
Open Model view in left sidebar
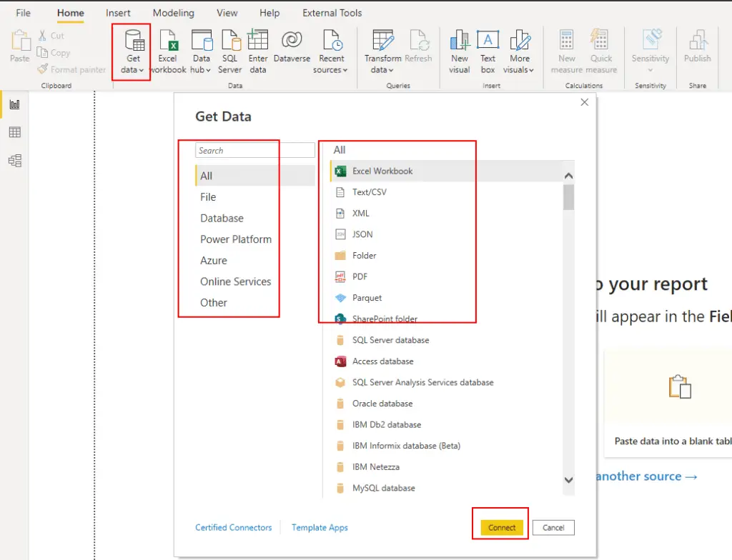(x=14, y=161)
